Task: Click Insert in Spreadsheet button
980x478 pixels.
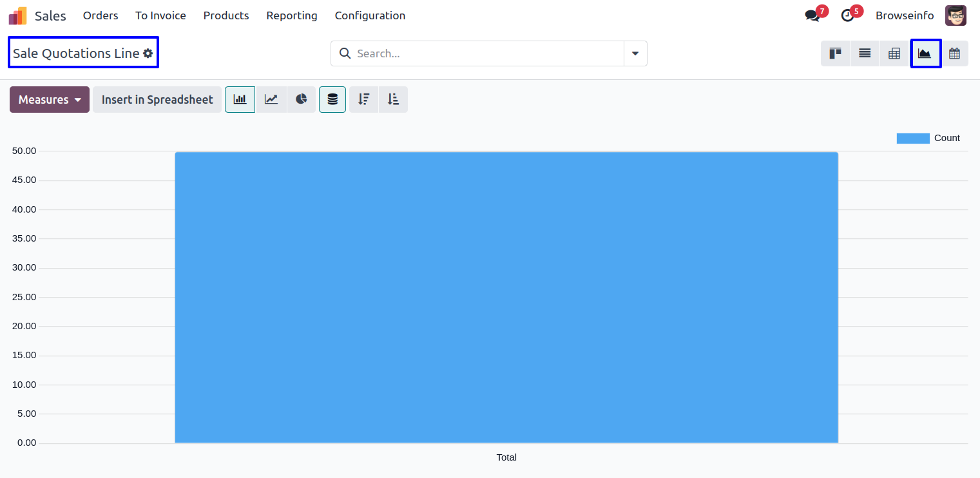Action: coord(157,100)
